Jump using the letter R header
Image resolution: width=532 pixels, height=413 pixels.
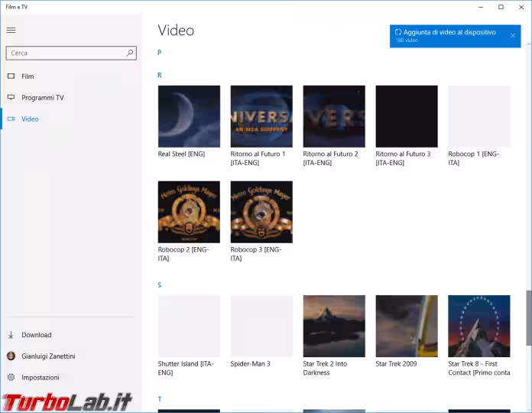click(160, 76)
